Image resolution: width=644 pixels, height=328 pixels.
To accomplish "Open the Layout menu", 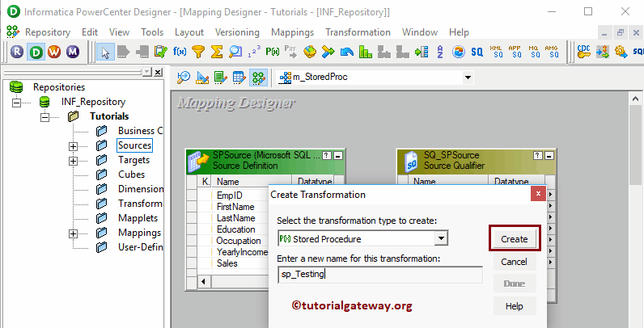I will pos(189,32).
